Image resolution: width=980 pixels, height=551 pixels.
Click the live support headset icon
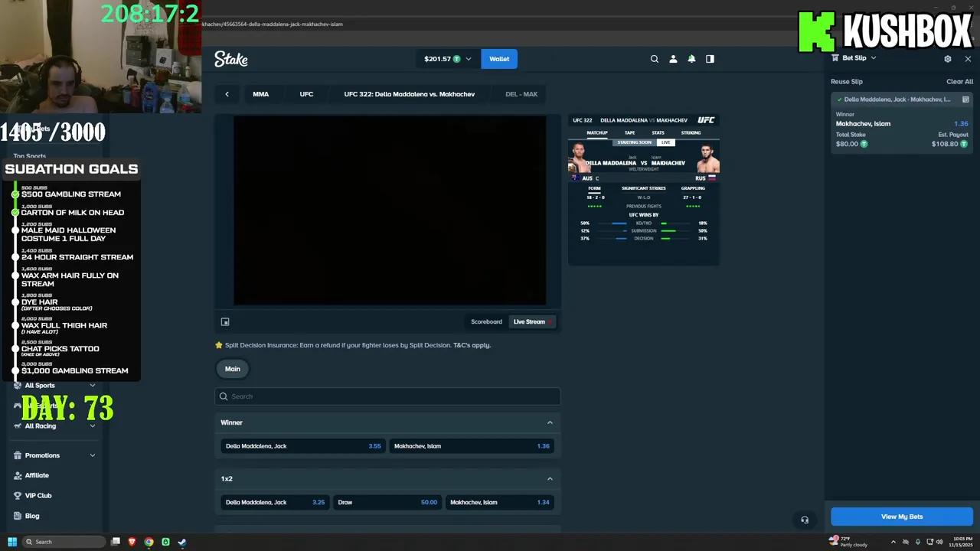[805, 520]
